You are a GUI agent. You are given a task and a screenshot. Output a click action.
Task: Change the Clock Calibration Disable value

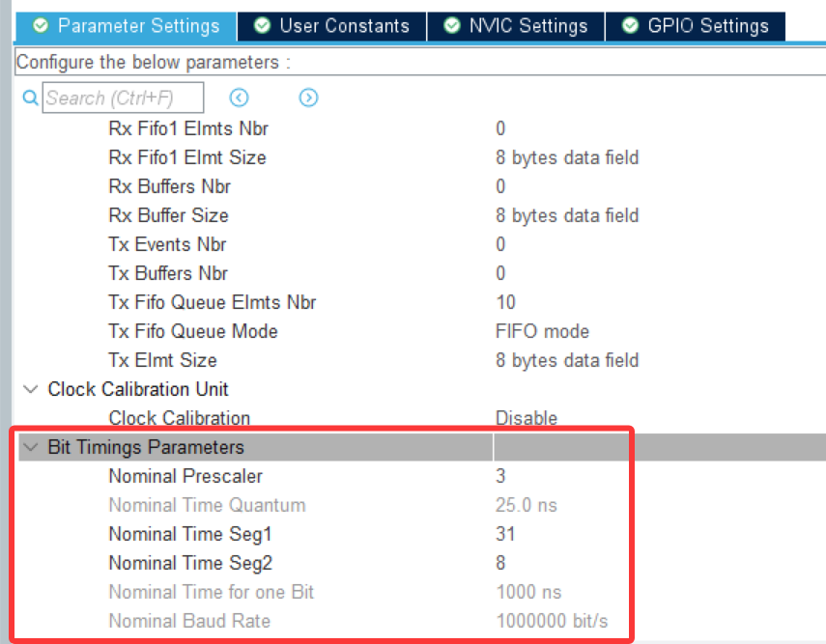tap(527, 418)
